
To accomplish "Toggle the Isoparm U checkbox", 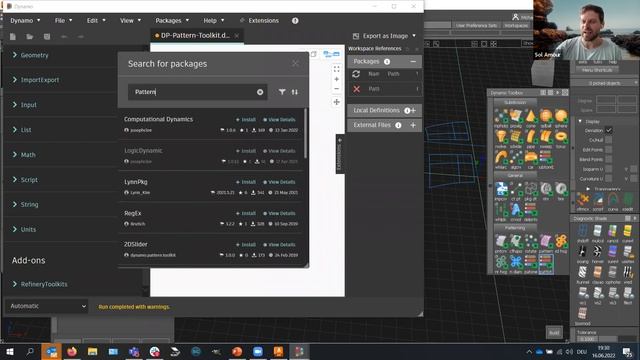I will [609, 169].
